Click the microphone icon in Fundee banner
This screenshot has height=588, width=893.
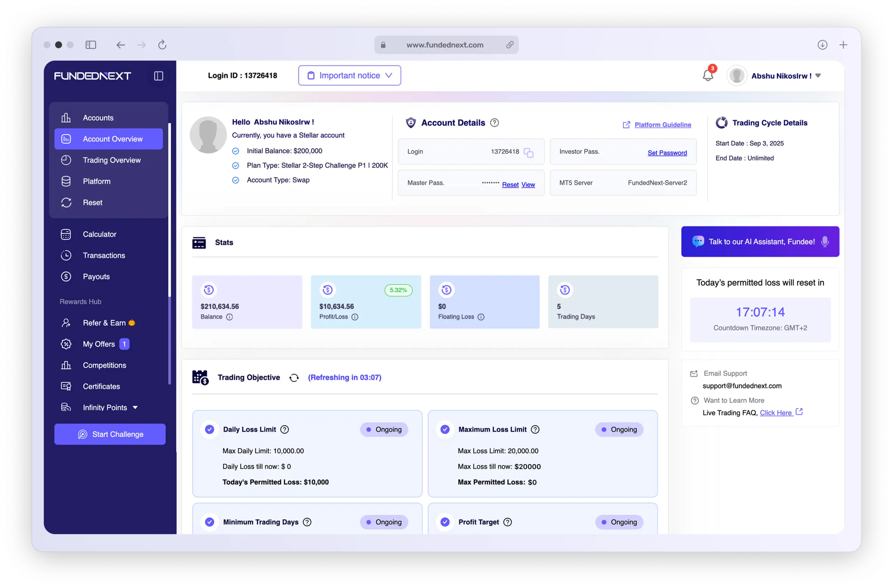824,242
